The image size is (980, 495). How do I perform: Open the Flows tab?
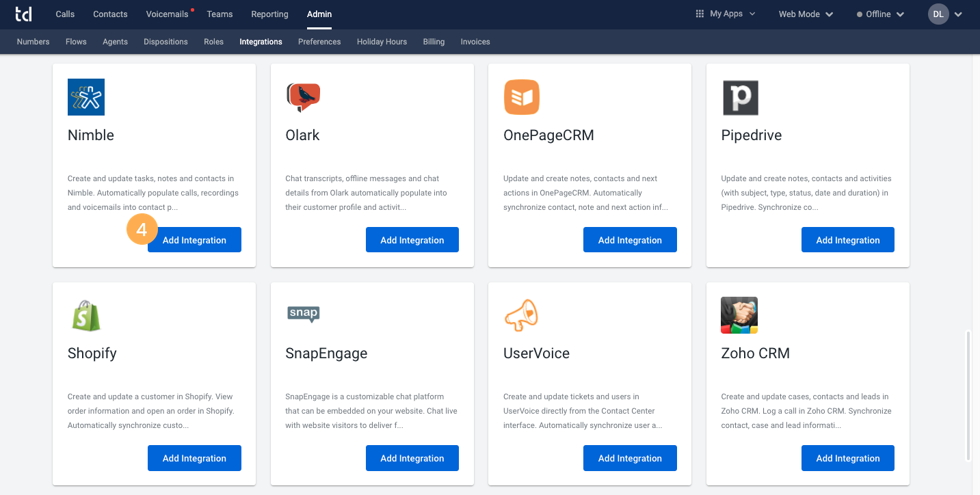[76, 42]
